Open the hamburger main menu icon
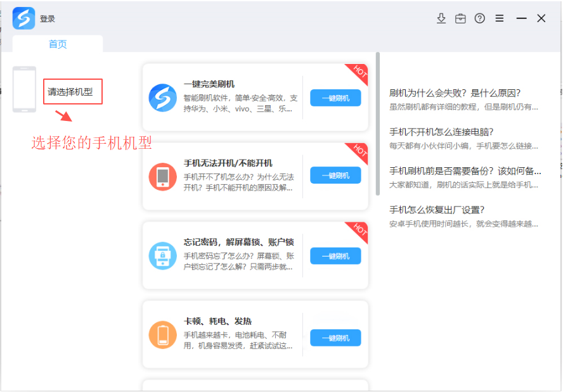 pos(499,18)
